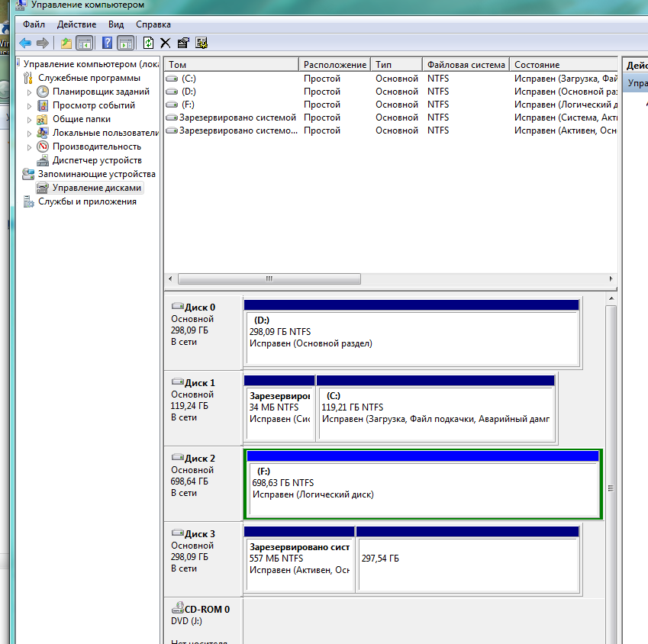Select the Службы и приложения tree item
This screenshot has height=644, width=648.
(87, 201)
